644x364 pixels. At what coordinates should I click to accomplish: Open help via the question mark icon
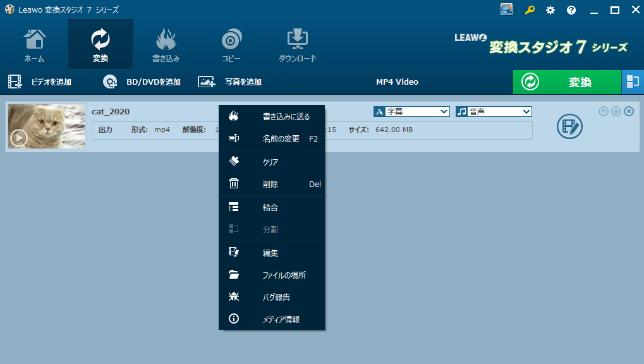[x=571, y=10]
